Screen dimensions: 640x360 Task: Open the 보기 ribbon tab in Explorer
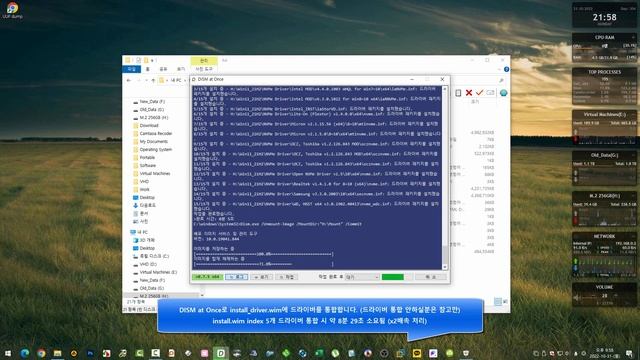[x=181, y=69]
